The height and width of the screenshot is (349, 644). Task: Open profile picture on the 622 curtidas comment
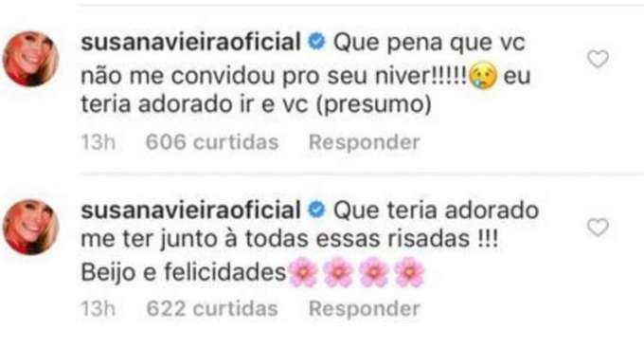(31, 227)
